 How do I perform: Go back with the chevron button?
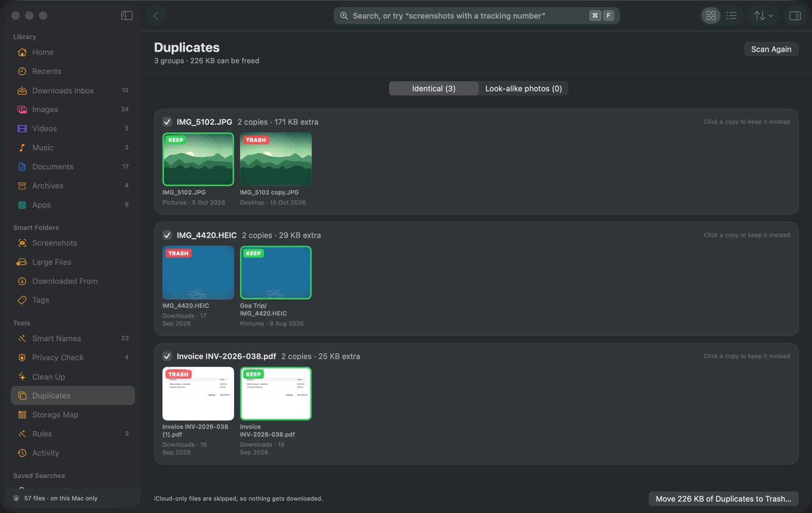[156, 16]
